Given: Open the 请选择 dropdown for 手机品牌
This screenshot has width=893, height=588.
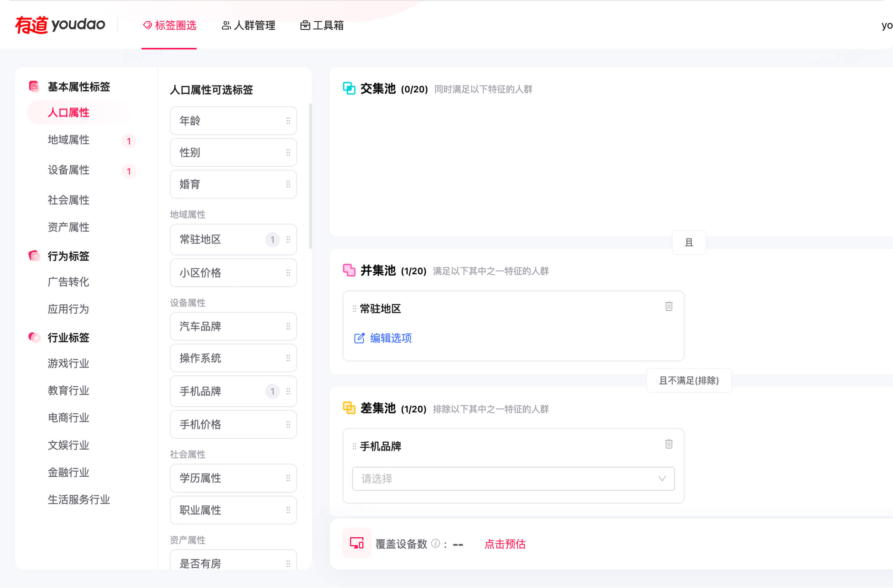Looking at the screenshot, I should click(x=513, y=479).
